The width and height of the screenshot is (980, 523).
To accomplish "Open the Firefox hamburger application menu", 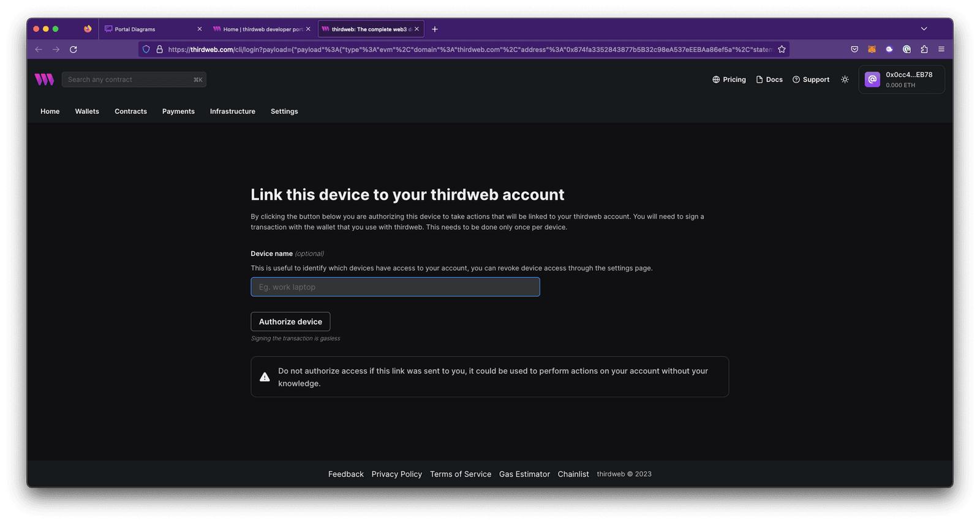I will click(x=941, y=49).
